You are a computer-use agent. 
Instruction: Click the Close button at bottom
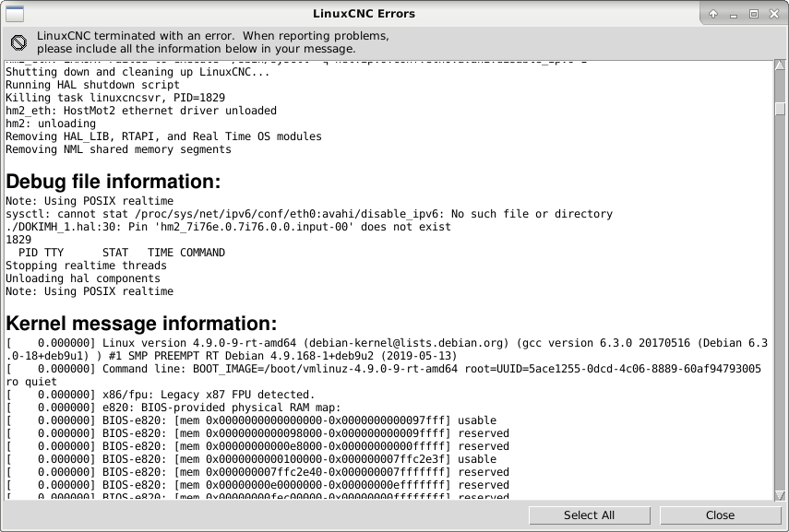click(x=720, y=514)
